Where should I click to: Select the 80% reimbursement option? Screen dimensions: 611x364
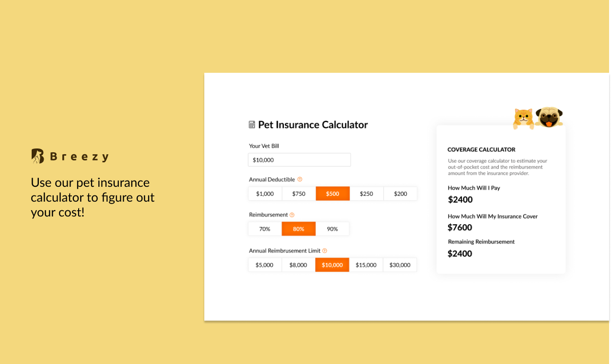pyautogui.click(x=298, y=229)
